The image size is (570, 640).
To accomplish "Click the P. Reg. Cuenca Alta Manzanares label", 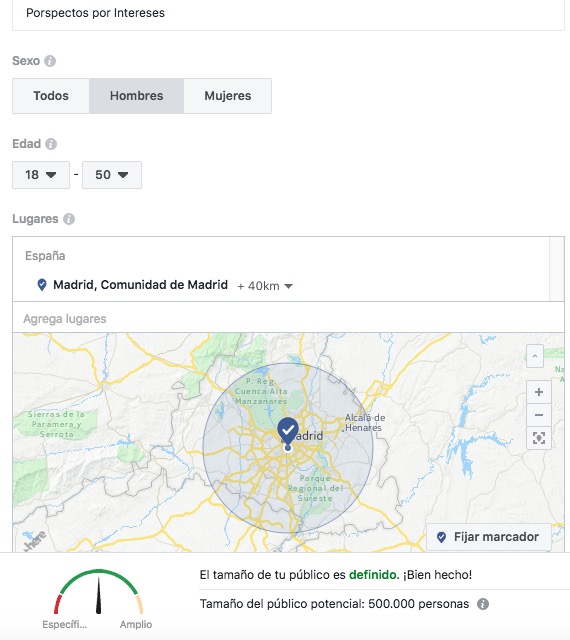I will point(261,391).
